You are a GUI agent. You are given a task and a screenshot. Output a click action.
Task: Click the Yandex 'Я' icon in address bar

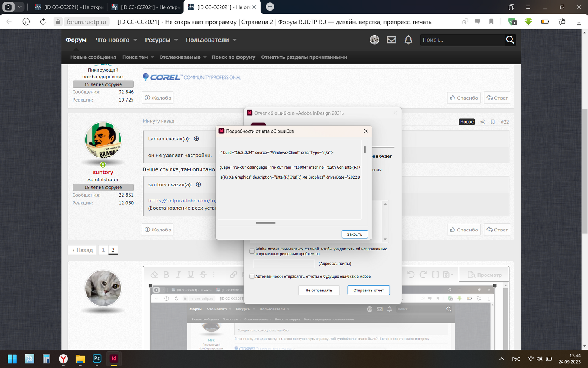(26, 22)
